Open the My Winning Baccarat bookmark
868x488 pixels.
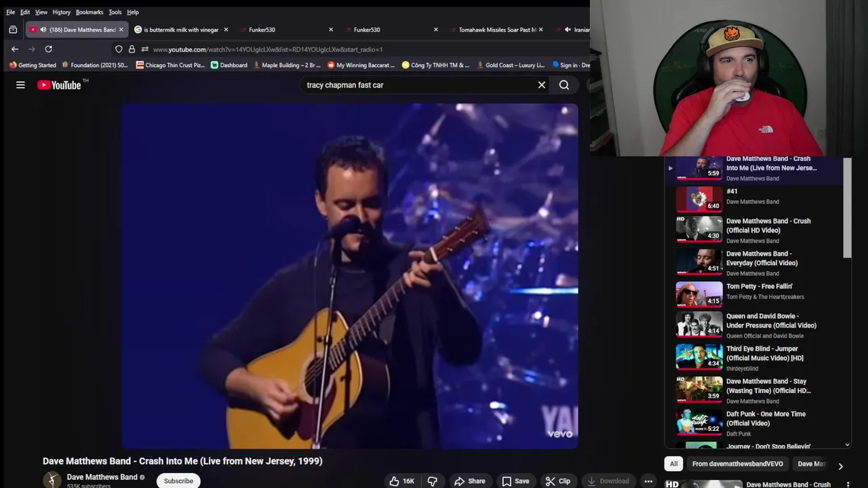361,65
